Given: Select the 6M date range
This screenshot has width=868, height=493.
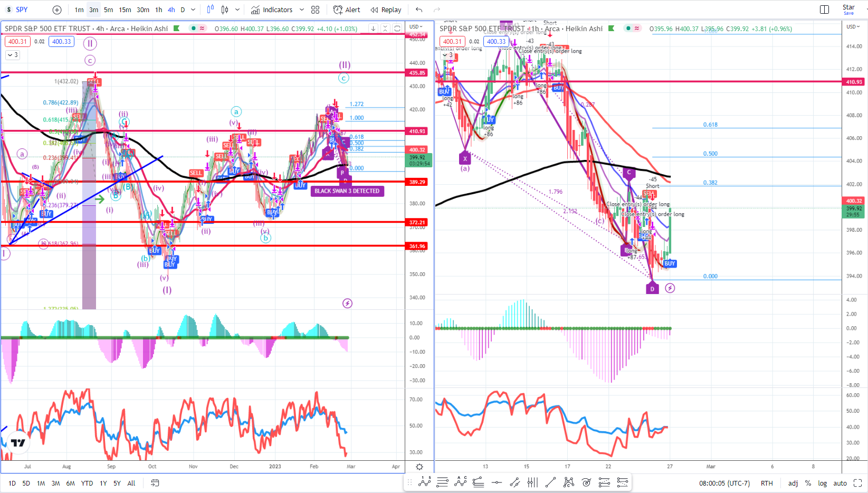Looking at the screenshot, I should click(70, 483).
